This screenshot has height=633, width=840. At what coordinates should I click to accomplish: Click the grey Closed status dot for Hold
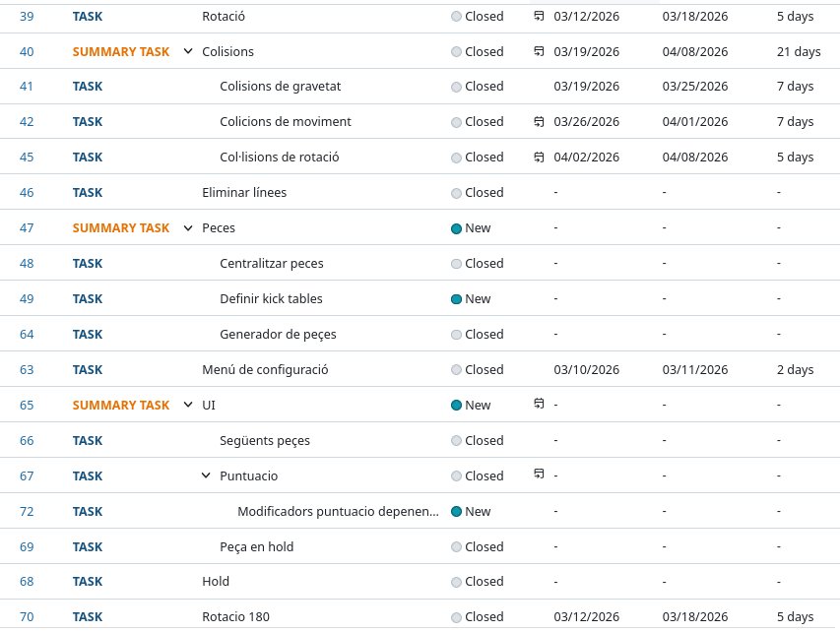coord(456,582)
